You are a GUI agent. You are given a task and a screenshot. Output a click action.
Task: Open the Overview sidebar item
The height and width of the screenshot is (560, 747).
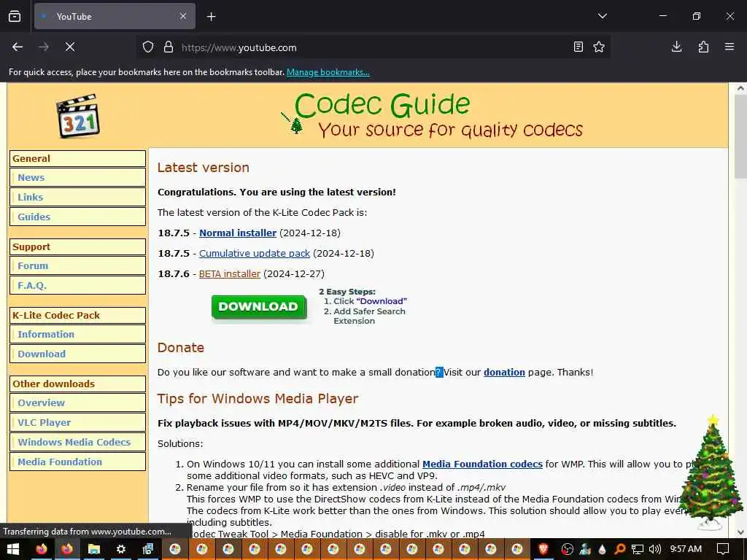tap(77, 402)
